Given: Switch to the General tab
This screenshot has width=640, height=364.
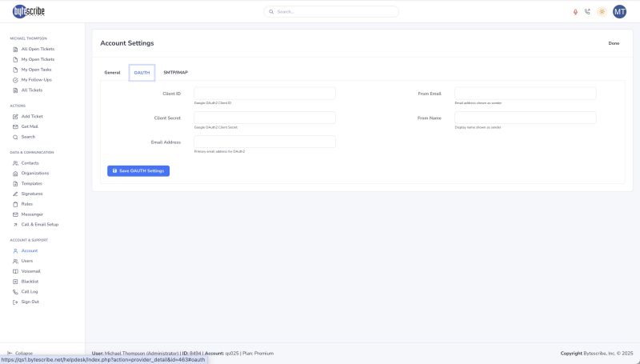Looking at the screenshot, I should click(112, 73).
